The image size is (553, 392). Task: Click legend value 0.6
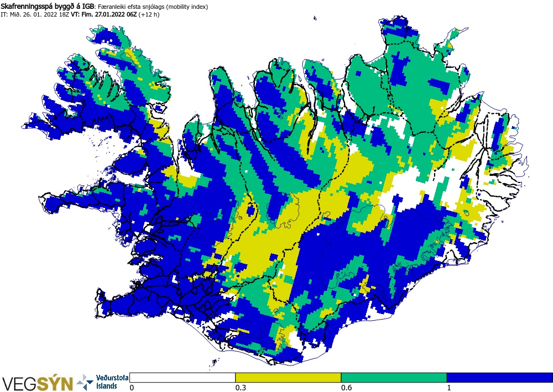click(346, 388)
